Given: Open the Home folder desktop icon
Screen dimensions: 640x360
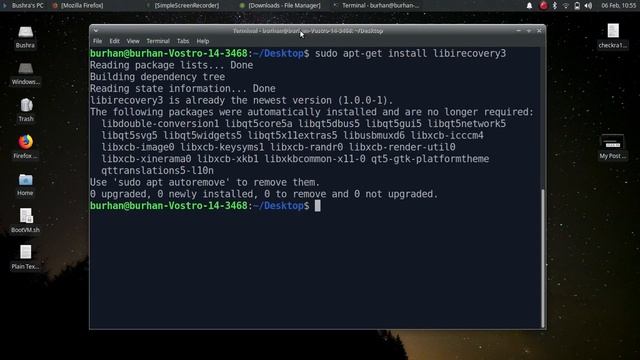Looking at the screenshot, I should [x=25, y=184].
